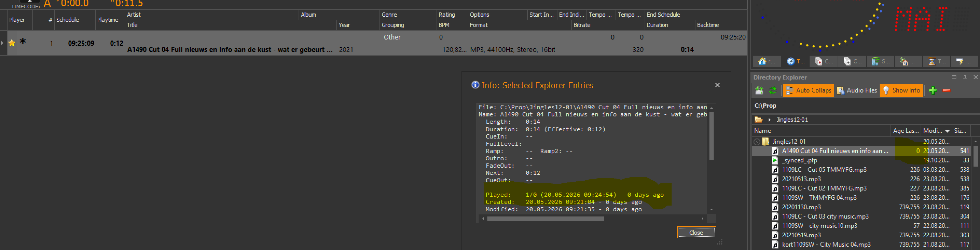
Task: Click the Close button in the Info dialog
Action: tap(696, 233)
